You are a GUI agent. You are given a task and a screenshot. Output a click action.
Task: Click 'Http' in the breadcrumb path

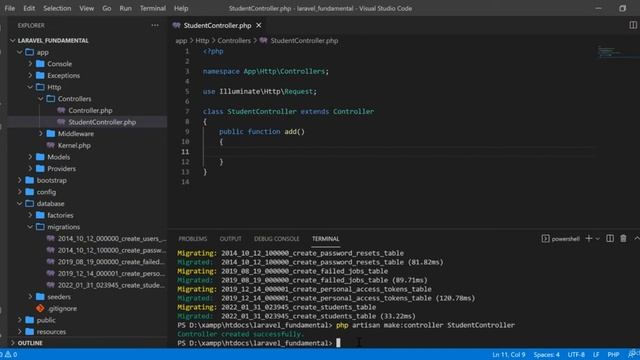tap(202, 40)
